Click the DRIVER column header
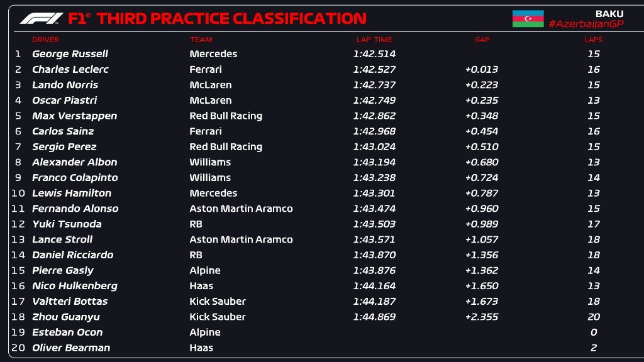The image size is (644, 362). click(45, 40)
